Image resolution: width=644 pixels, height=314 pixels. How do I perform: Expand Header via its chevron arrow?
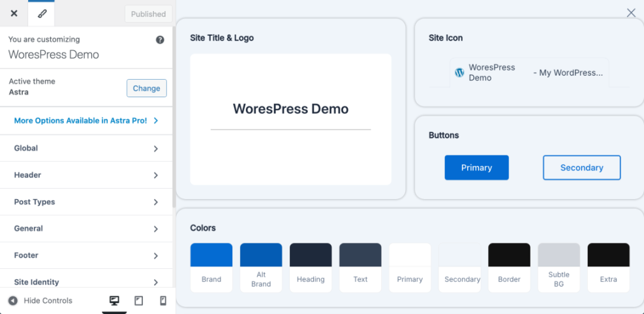point(156,176)
